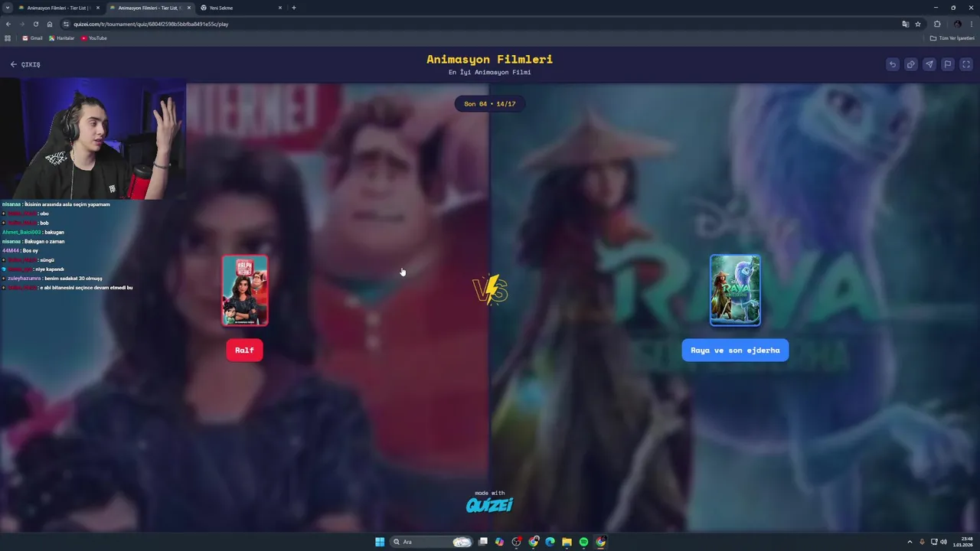This screenshot has height=551, width=980.
Task: Click the shapes edit icon in the quiz header
Action: 910,64
